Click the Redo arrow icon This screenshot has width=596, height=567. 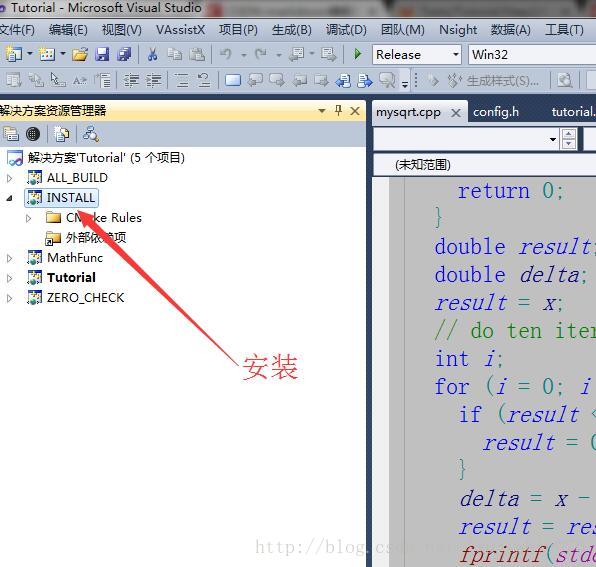point(261,54)
